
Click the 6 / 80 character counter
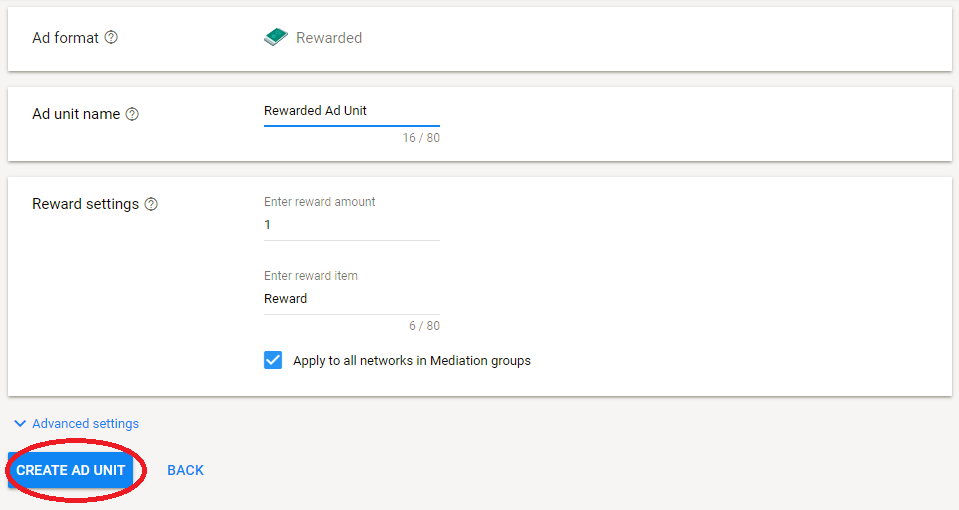(424, 326)
